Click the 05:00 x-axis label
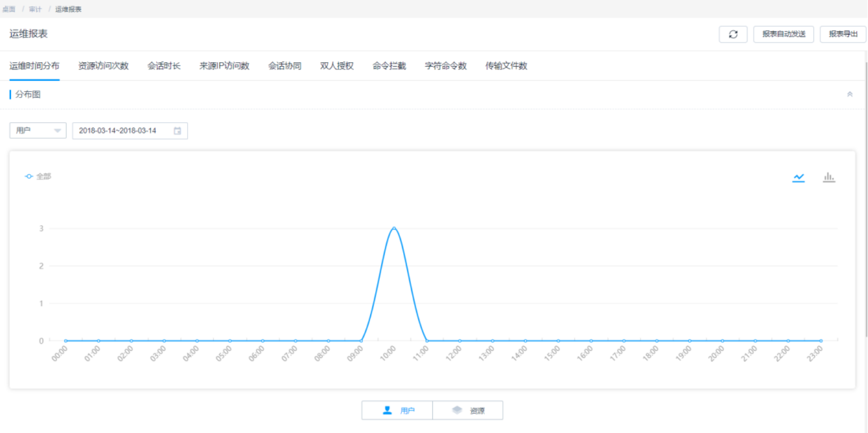 pyautogui.click(x=224, y=353)
